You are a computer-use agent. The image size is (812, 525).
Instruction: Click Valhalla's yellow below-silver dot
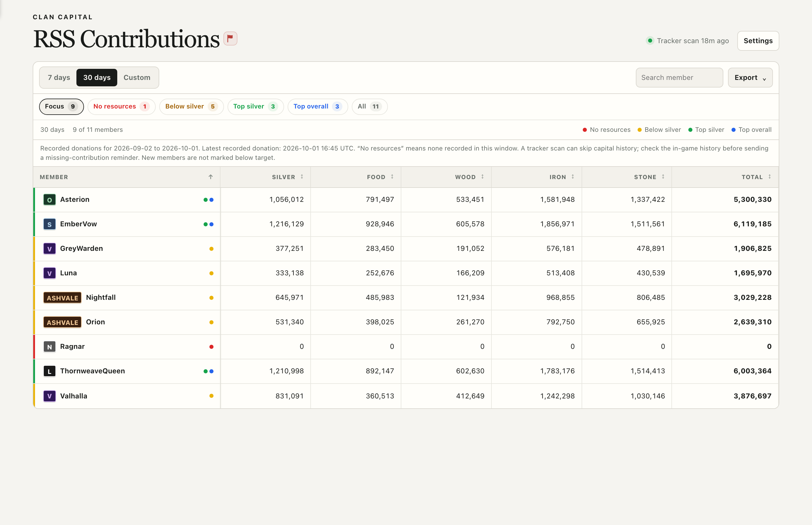tap(211, 396)
